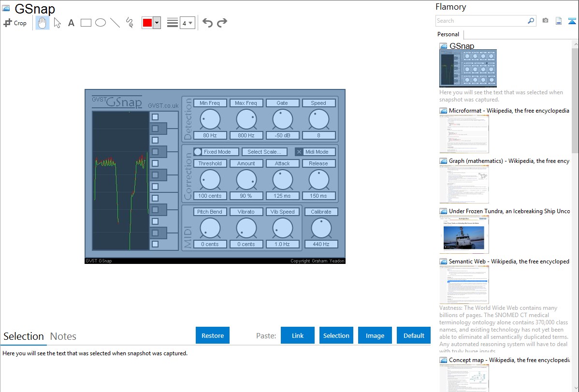Choose the arrow pointer tool

tap(58, 23)
